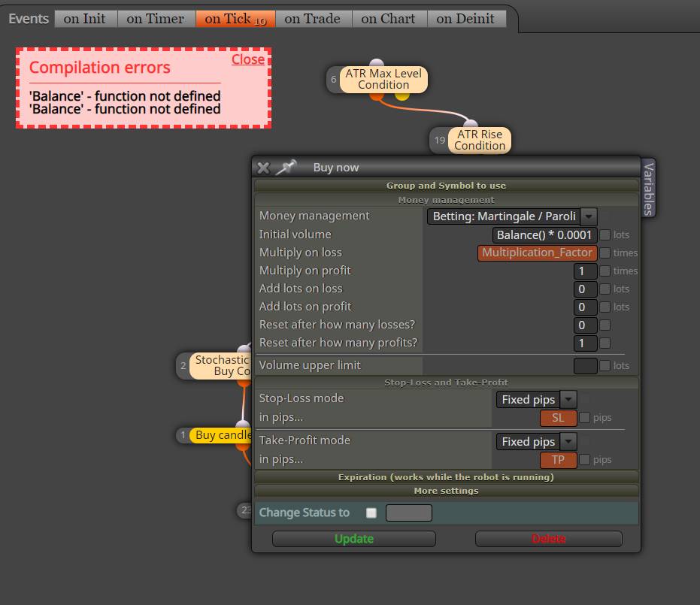Toggle the checkbox for Reset after how many profits
The image size is (700, 605).
pyautogui.click(x=605, y=343)
